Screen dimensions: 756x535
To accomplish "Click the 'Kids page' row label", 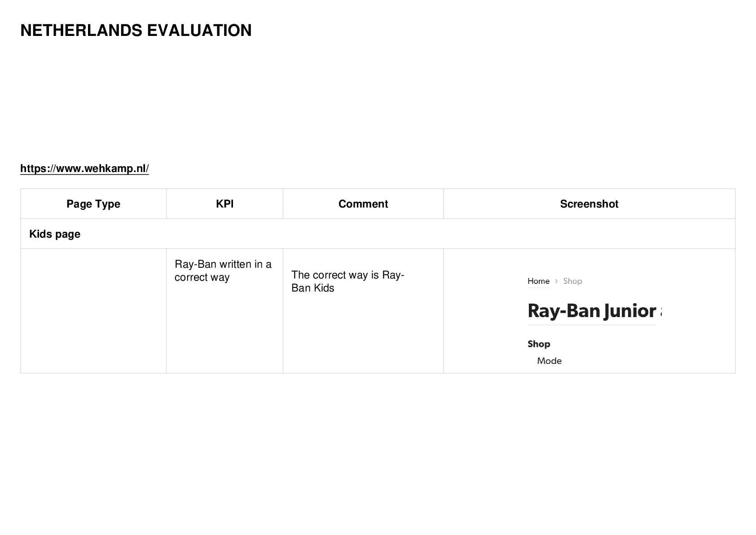I will pyautogui.click(x=55, y=234).
